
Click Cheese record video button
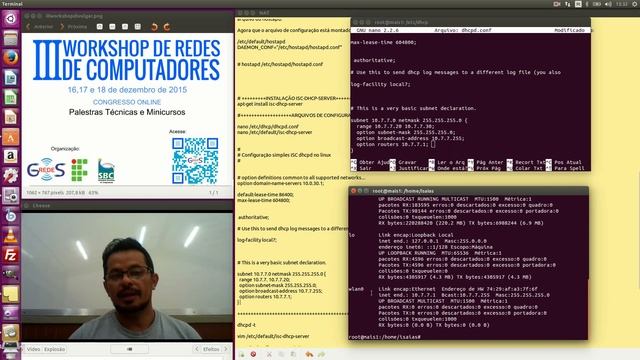click(x=129, y=349)
